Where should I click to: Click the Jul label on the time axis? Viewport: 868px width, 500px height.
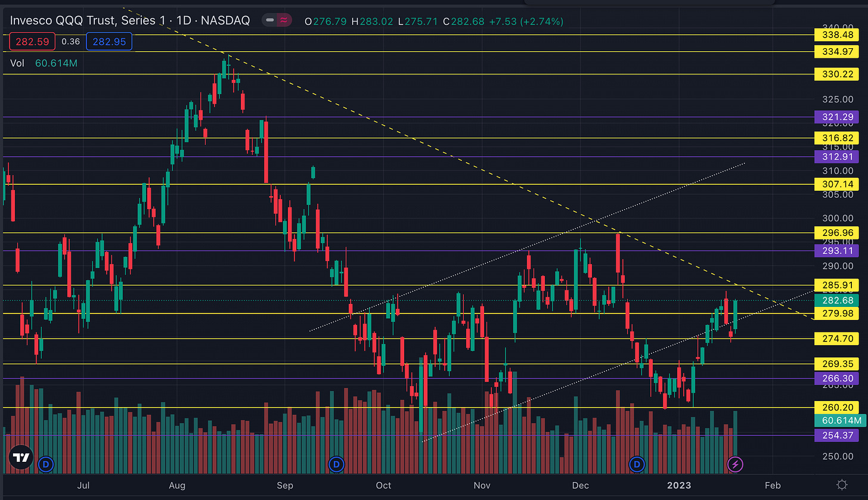[83, 485]
